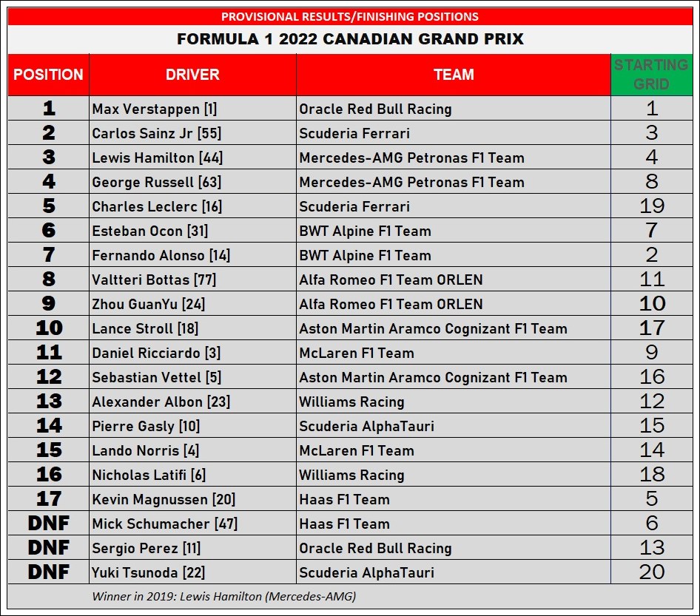Click the Winner in 2019 footnote text
The image size is (700, 616).
click(x=223, y=596)
